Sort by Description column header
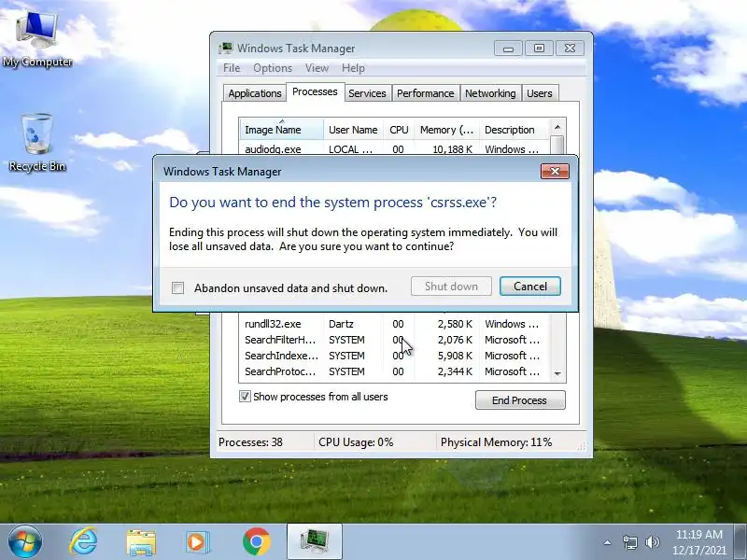 click(514, 130)
